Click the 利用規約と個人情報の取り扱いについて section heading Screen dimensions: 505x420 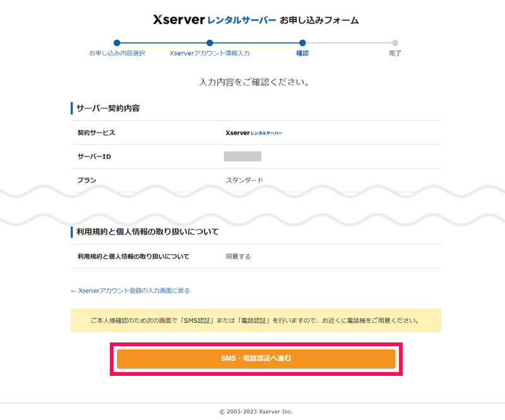click(x=148, y=231)
